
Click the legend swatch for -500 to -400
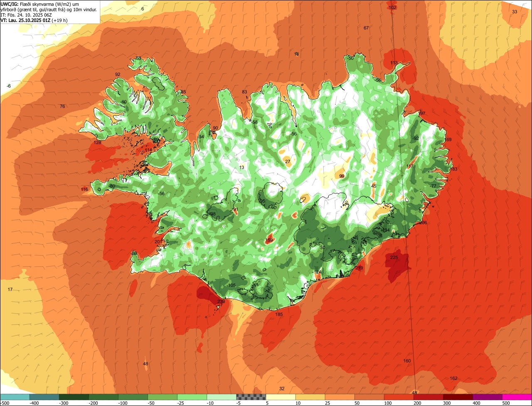pyautogui.click(x=15, y=397)
